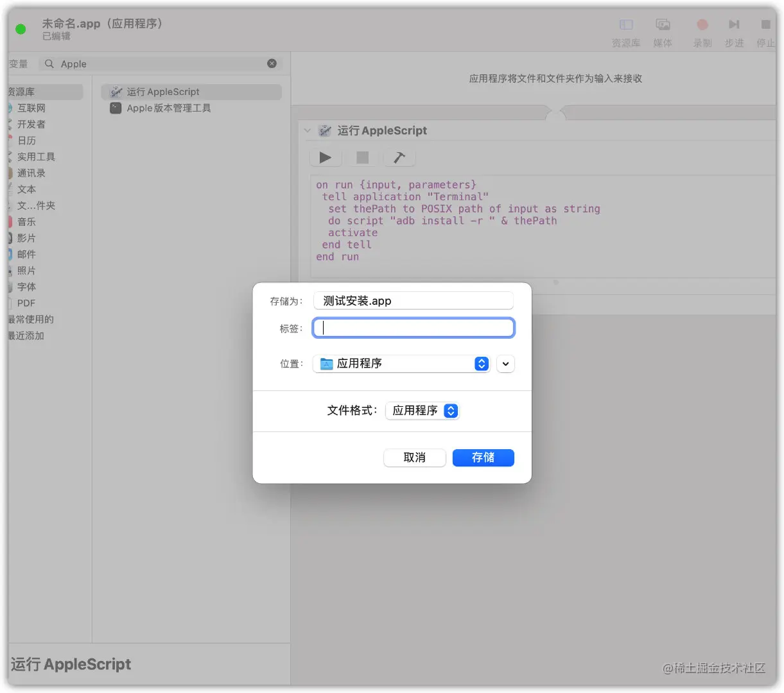Clear the Apple search field
784x693 pixels.
click(x=272, y=64)
